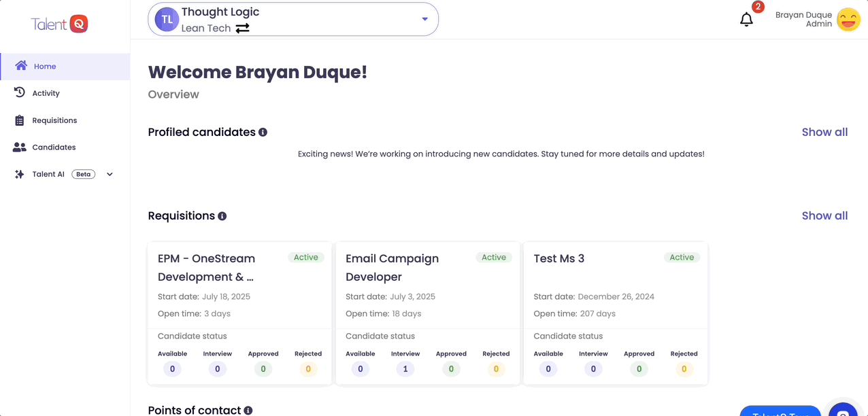This screenshot has height=416, width=868.
Task: Open the Activity page
Action: point(46,93)
